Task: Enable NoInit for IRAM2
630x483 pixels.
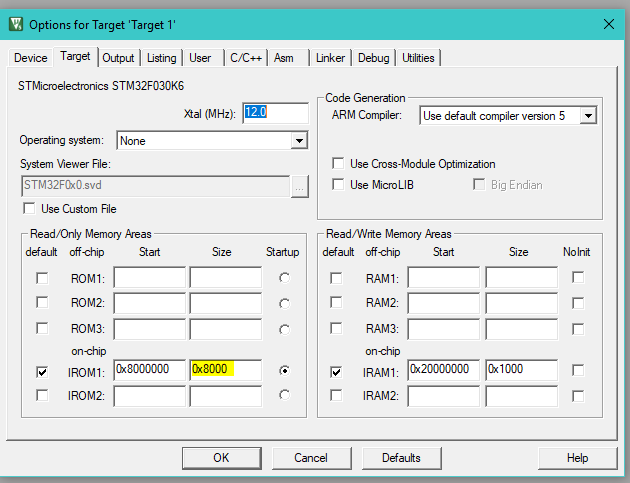Action: 578,396
